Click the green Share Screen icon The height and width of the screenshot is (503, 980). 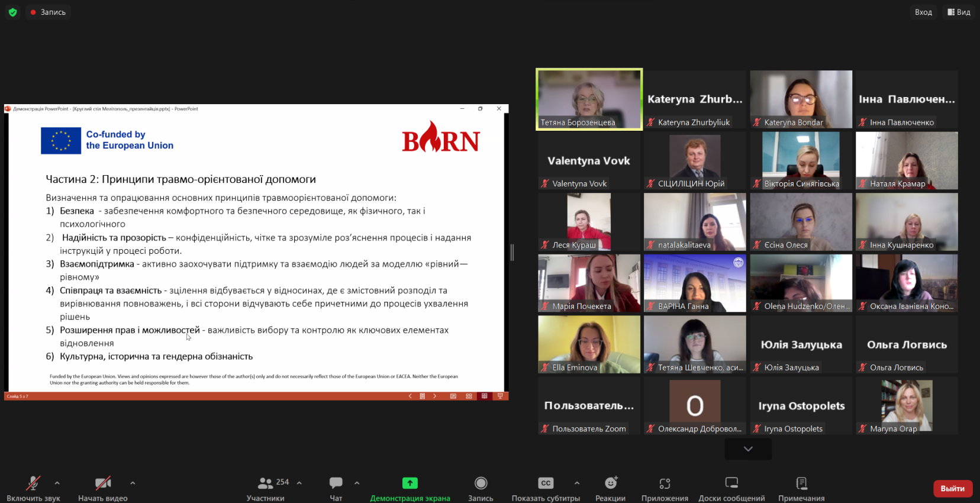pyautogui.click(x=410, y=483)
